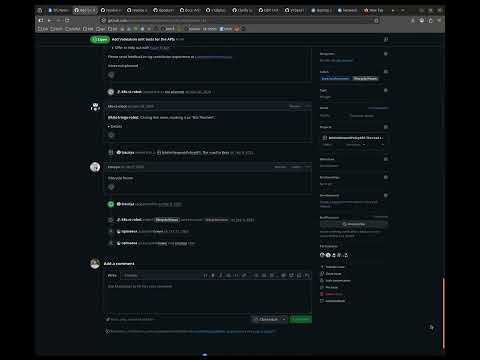Click the green Open status badge
This screenshot has height=360, width=480.
click(x=100, y=39)
